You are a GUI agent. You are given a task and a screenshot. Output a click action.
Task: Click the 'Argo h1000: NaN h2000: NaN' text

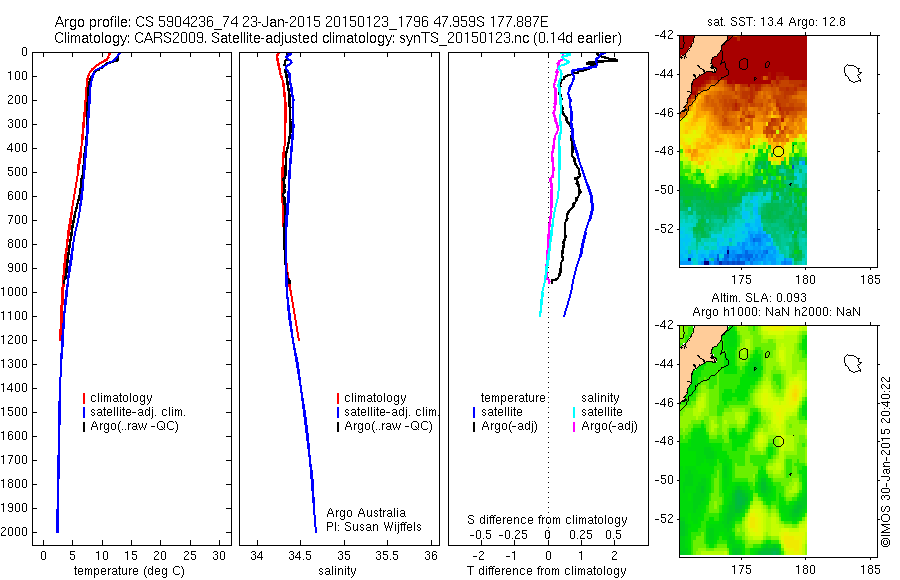(x=777, y=312)
